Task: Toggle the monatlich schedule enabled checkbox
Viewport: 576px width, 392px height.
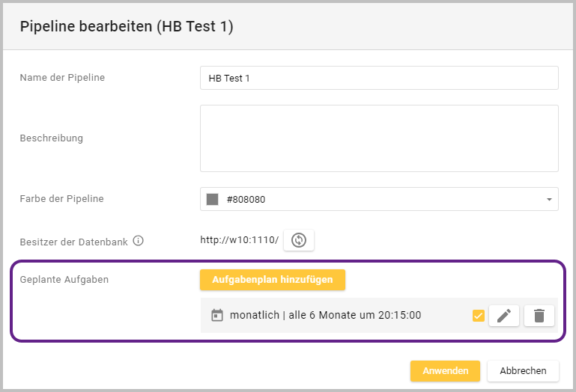Action: click(479, 316)
